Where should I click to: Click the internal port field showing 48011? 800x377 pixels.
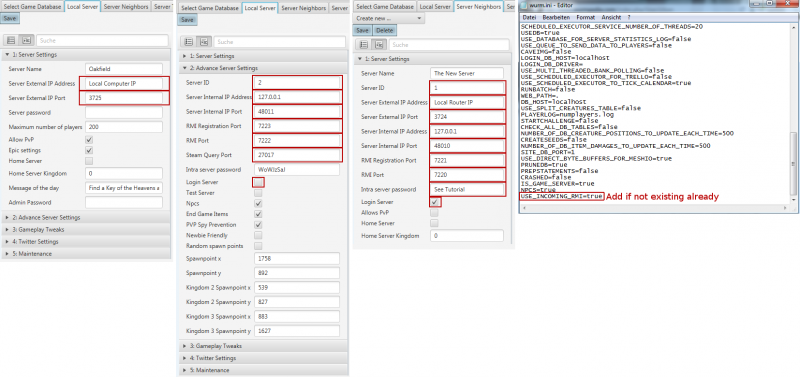tap(297, 111)
